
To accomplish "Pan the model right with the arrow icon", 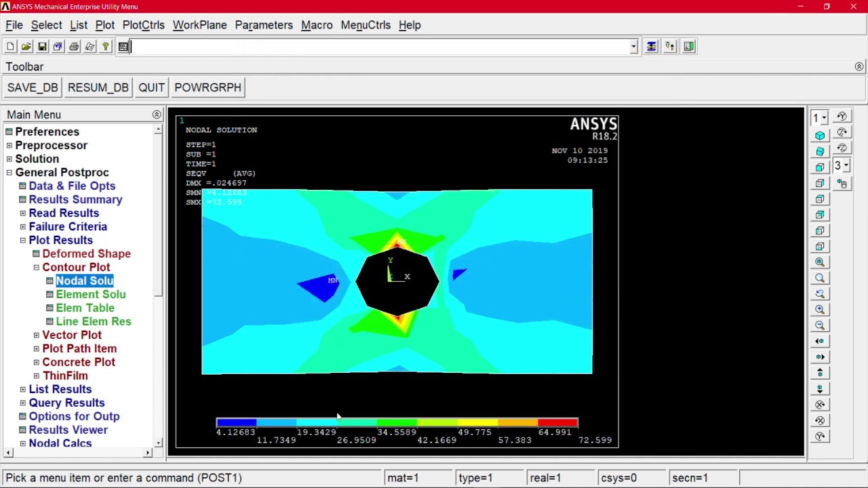I will tap(820, 357).
